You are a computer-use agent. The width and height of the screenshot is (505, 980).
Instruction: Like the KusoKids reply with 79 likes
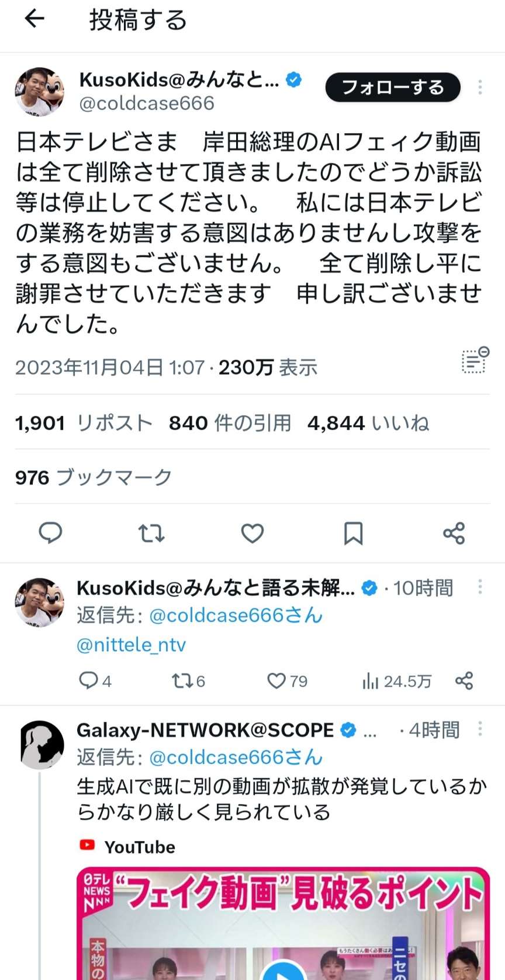pos(287,681)
